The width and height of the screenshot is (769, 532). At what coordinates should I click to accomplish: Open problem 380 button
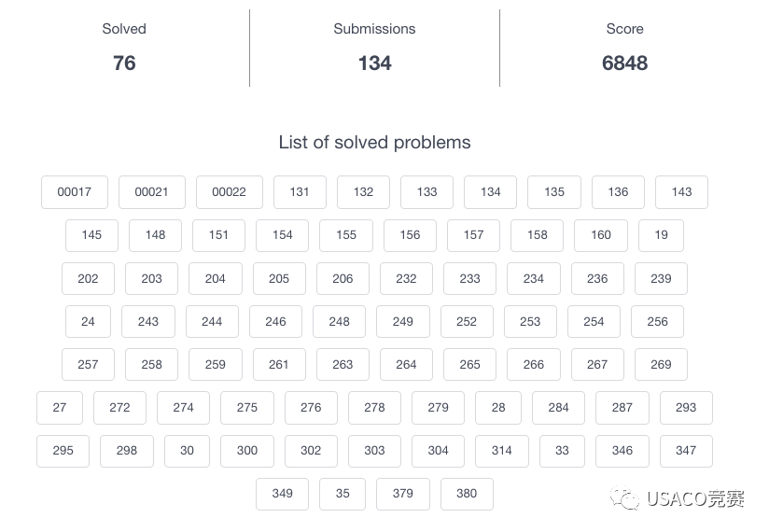(467, 494)
